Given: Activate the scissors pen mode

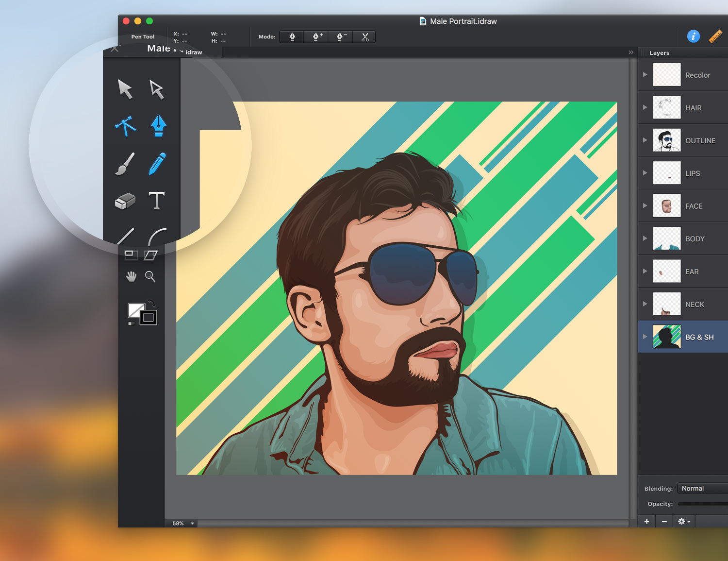Looking at the screenshot, I should pyautogui.click(x=365, y=37).
